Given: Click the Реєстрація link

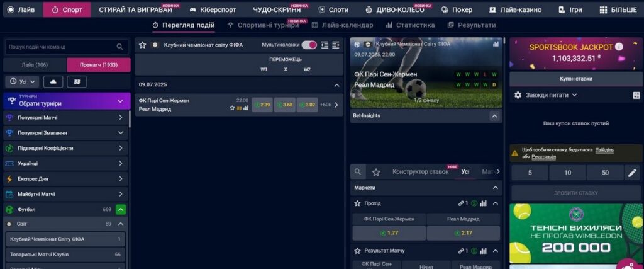Looking at the screenshot, I should tap(544, 157).
